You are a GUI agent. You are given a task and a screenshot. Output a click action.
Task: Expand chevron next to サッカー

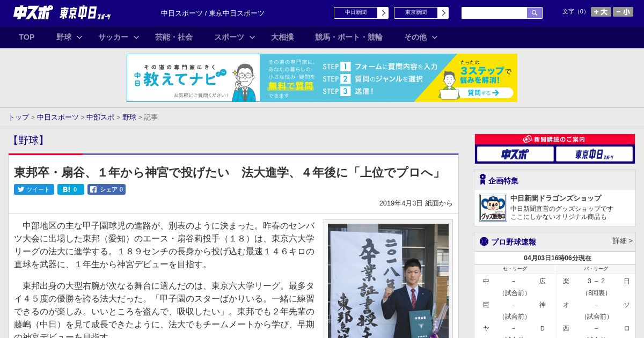136,37
